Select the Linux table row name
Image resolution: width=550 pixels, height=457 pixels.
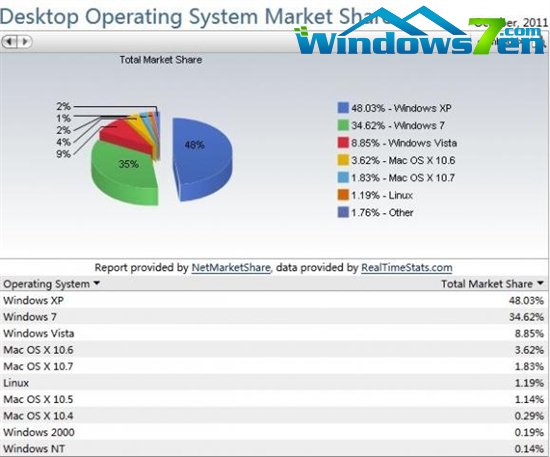tap(16, 383)
